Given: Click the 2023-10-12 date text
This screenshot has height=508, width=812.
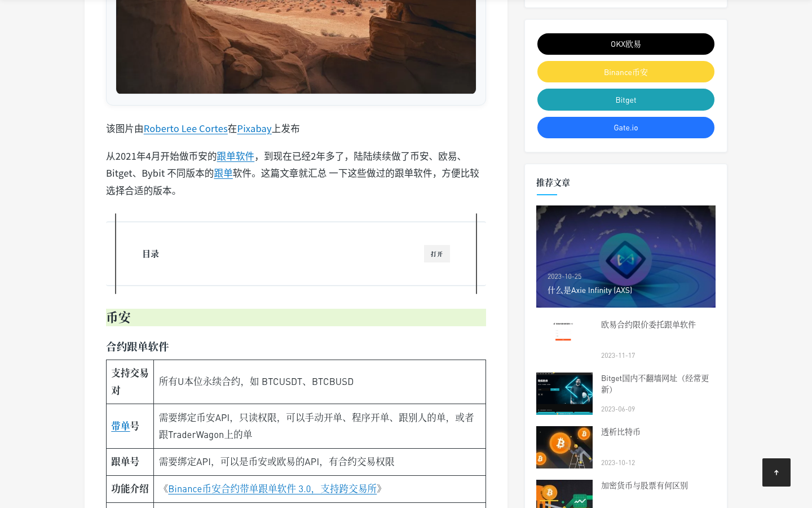Looking at the screenshot, I should tap(618, 463).
